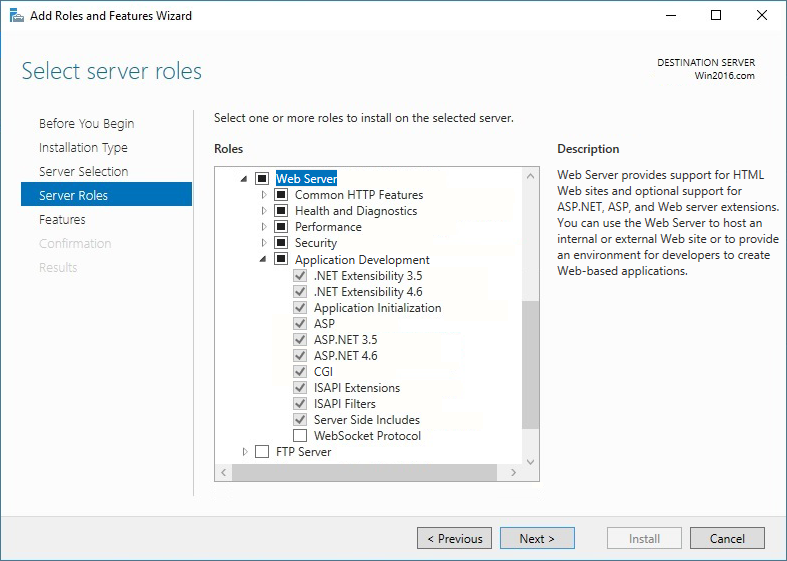
Task: Toggle Health and Diagnostics checkbox
Action: (281, 211)
